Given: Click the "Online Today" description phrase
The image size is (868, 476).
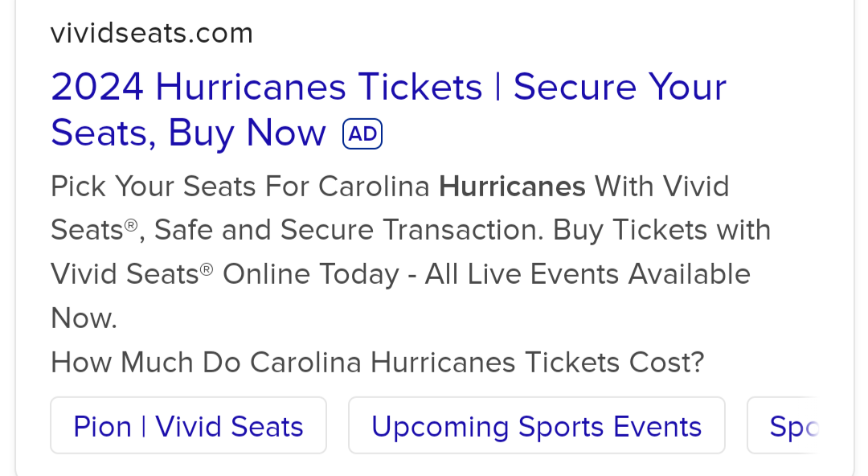Looking at the screenshot, I should tap(310, 275).
